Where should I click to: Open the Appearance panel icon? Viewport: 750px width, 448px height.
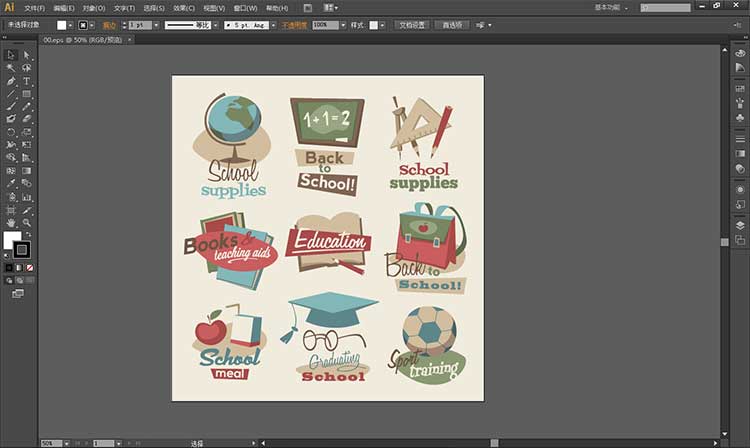click(740, 190)
